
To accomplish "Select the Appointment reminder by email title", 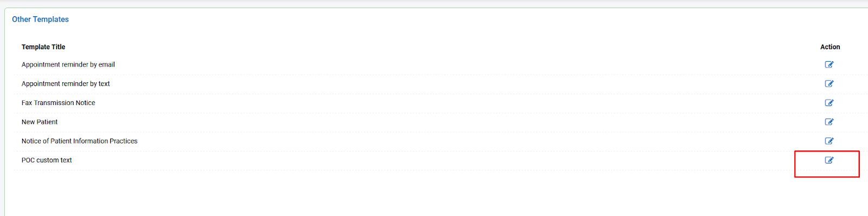I will [68, 64].
